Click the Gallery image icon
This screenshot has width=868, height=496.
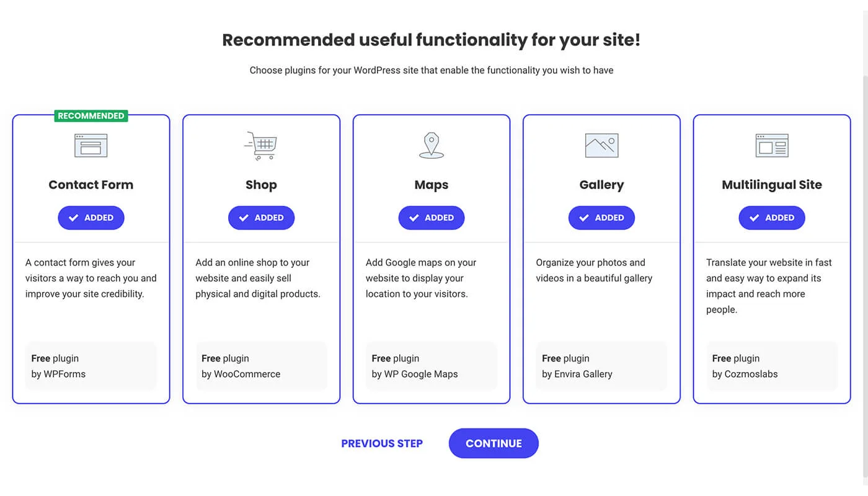click(x=601, y=145)
